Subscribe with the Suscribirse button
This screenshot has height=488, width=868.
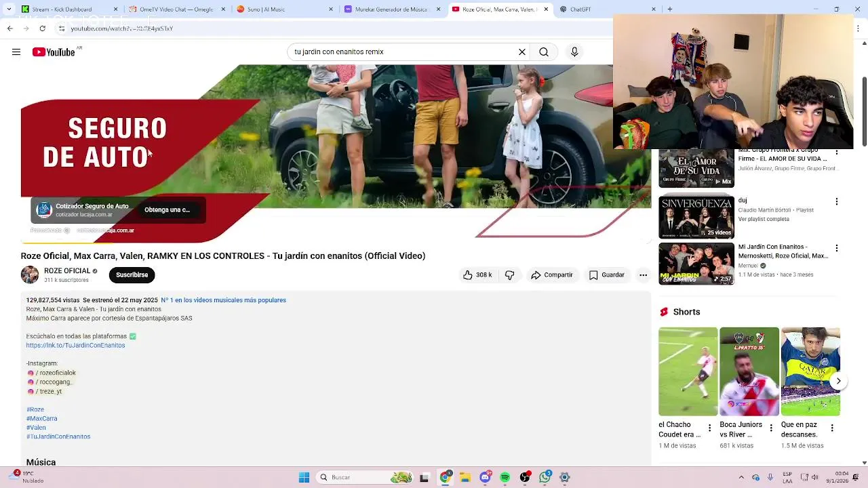[x=132, y=275]
